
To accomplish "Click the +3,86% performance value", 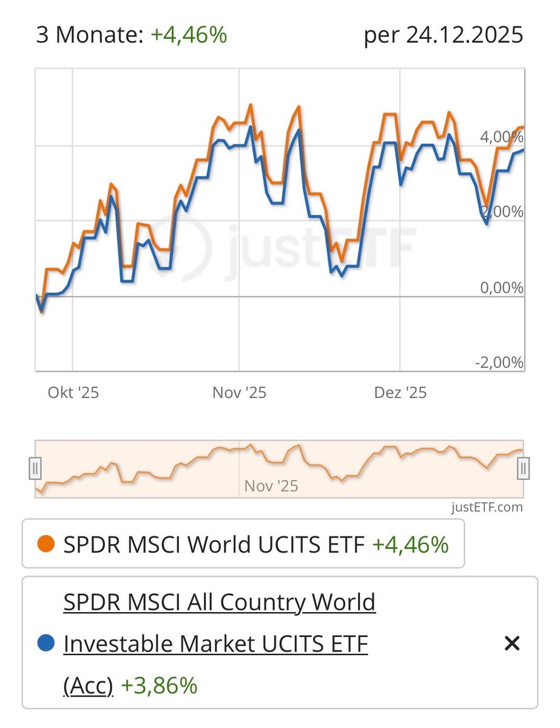I will tap(159, 686).
